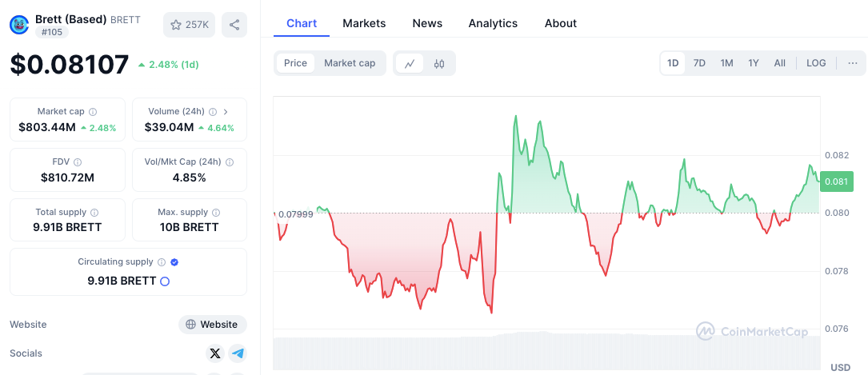This screenshot has height=375, width=868.
Task: Click the 2.48% (1d) change indicator
Action: click(x=168, y=65)
